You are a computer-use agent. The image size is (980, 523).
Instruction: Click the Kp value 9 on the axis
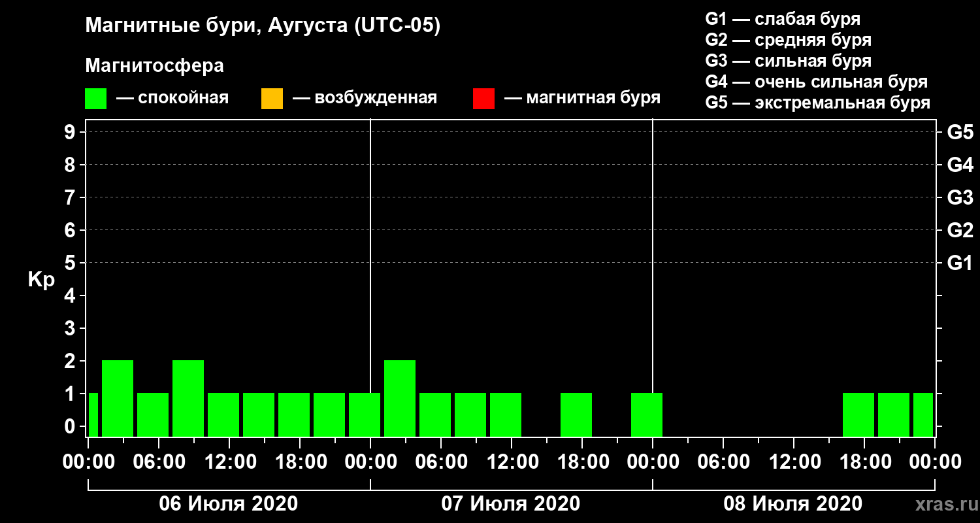coord(71,132)
